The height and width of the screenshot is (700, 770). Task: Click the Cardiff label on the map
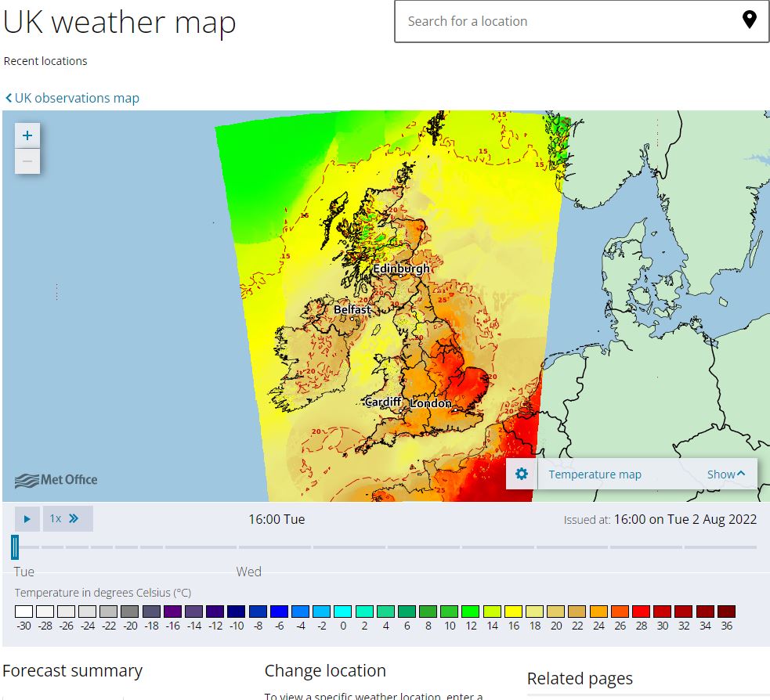[383, 402]
